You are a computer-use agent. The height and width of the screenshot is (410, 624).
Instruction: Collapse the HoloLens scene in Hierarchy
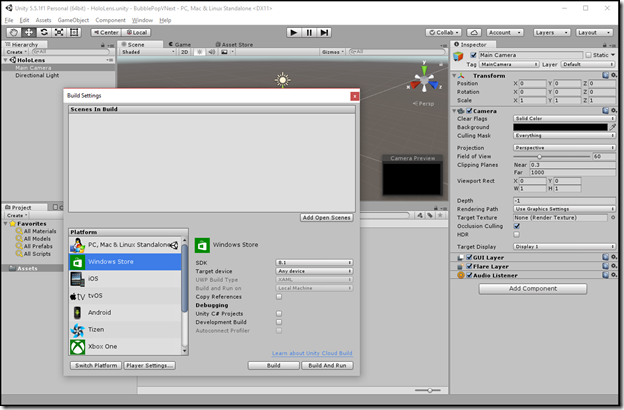point(6,60)
